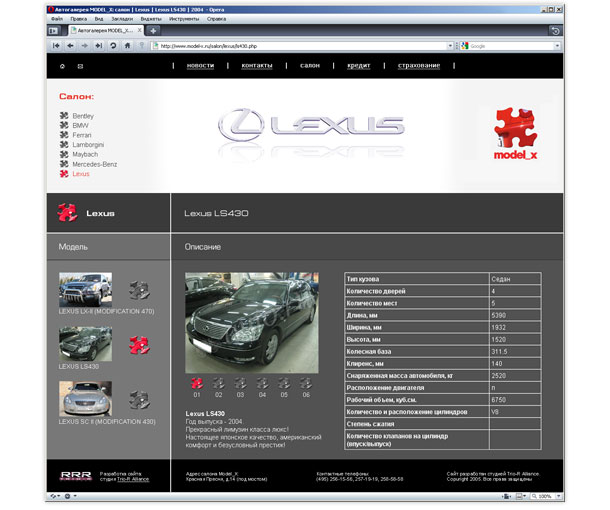Select photo 03 puzzle icon

240,384
